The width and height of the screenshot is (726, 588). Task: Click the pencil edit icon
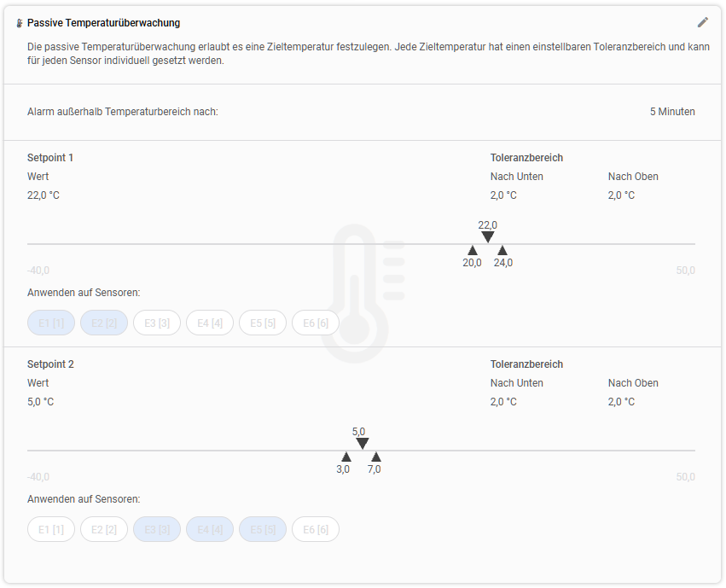pos(702,22)
